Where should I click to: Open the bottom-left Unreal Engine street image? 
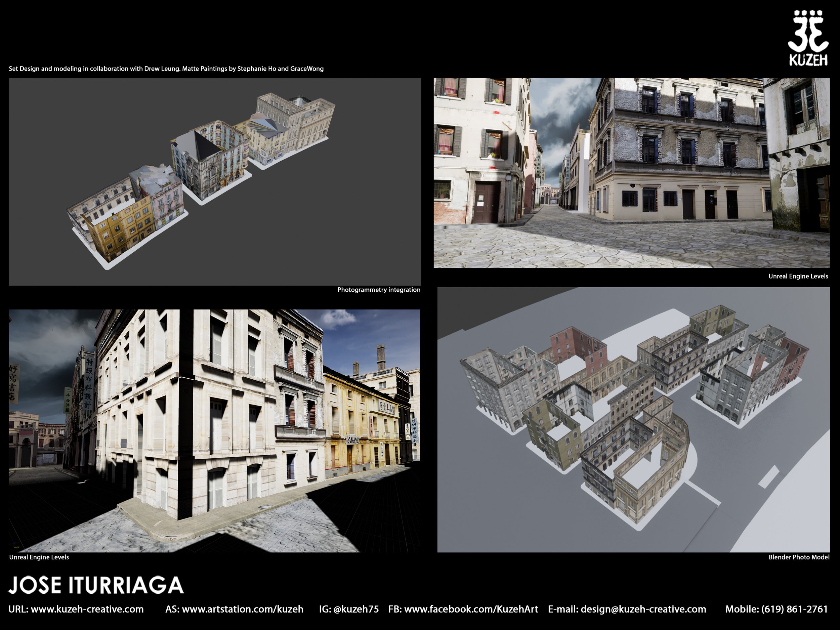point(214,430)
